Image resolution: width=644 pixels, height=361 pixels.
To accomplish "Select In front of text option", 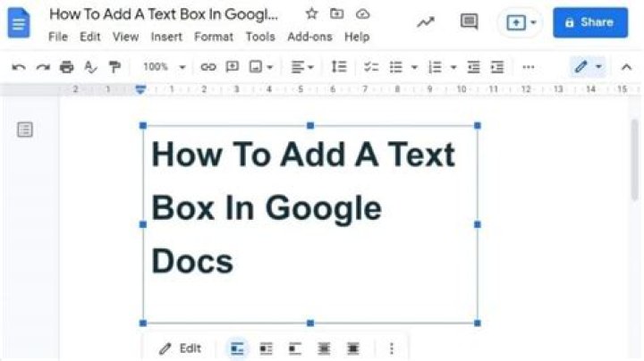I will coord(352,348).
